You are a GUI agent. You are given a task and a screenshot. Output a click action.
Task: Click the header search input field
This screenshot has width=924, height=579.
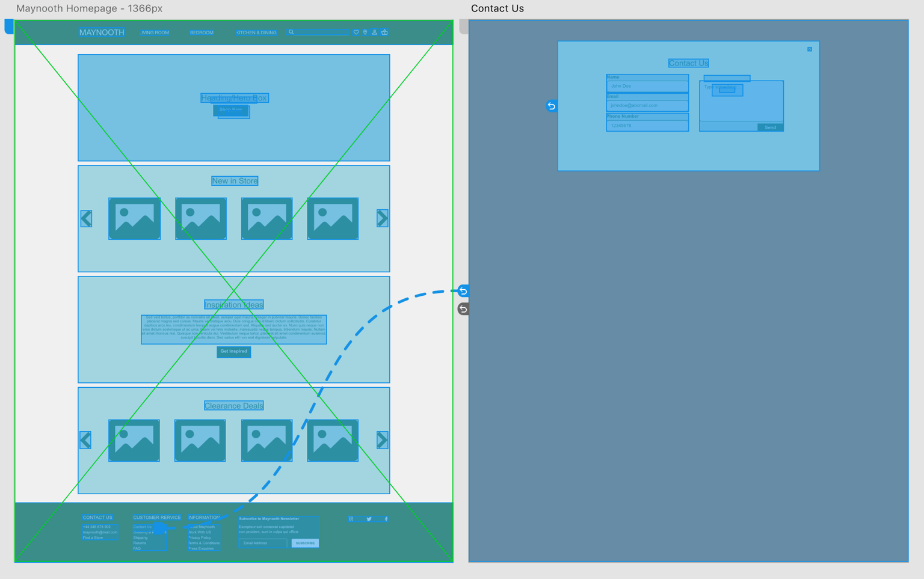(x=319, y=32)
